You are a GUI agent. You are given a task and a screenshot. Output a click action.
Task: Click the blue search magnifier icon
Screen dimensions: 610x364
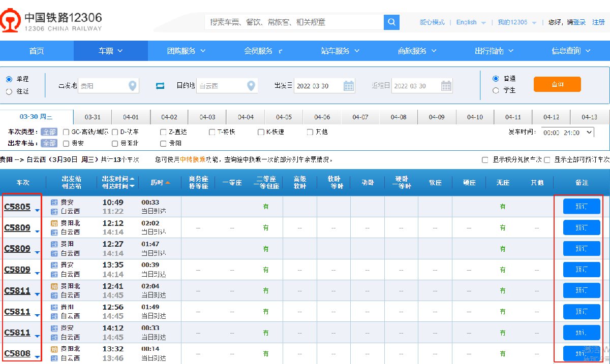point(391,22)
